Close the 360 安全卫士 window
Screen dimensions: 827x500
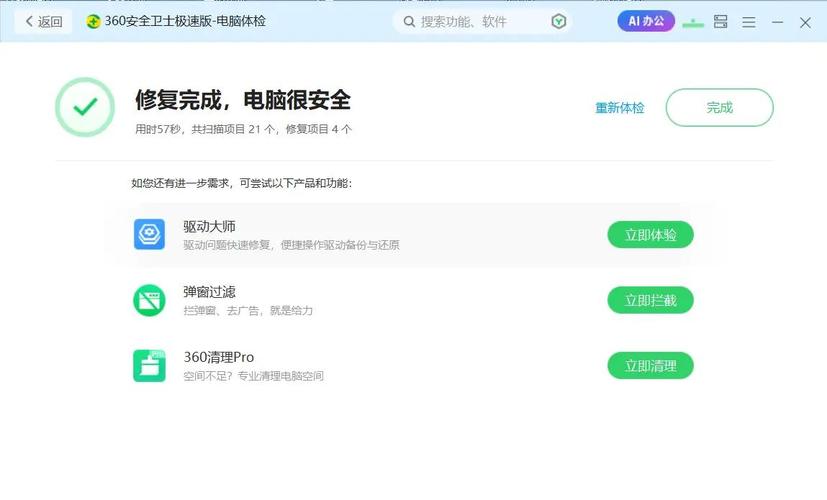805,22
